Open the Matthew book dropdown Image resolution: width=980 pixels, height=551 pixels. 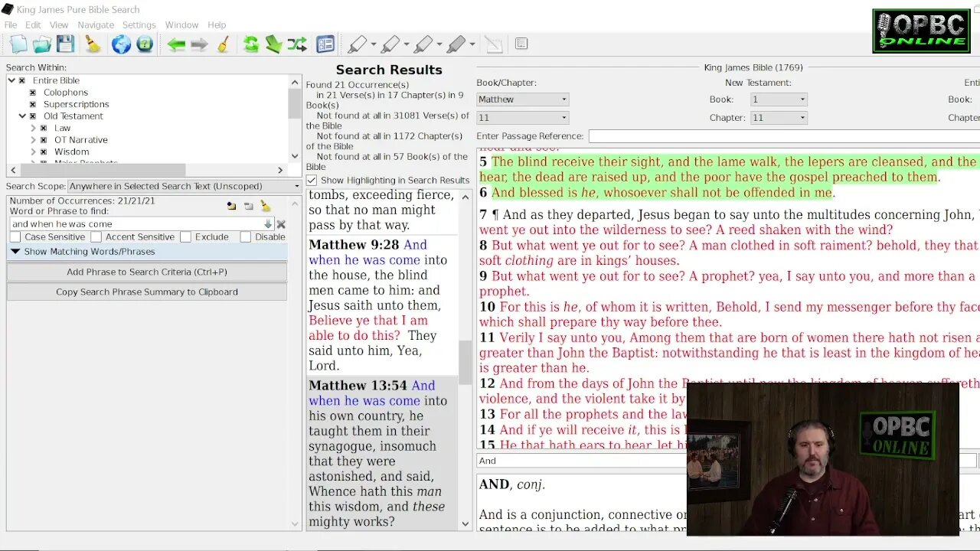pyautogui.click(x=522, y=99)
